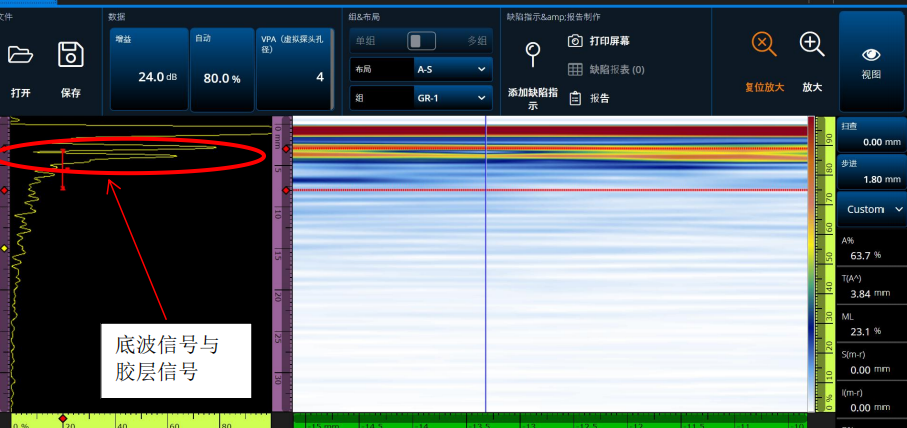This screenshot has width=907, height=428.
Task: Open the 缺陷报表 table icon
Action: coord(575,69)
